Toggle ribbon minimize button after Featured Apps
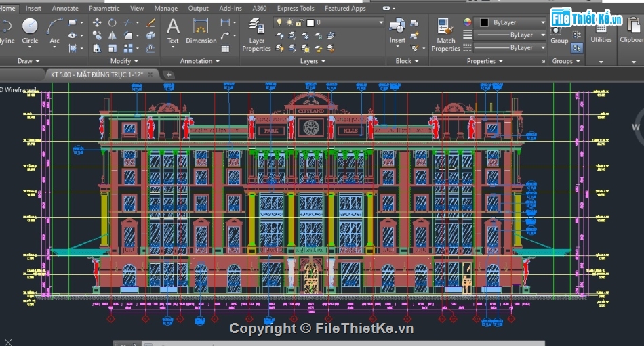 tap(386, 8)
